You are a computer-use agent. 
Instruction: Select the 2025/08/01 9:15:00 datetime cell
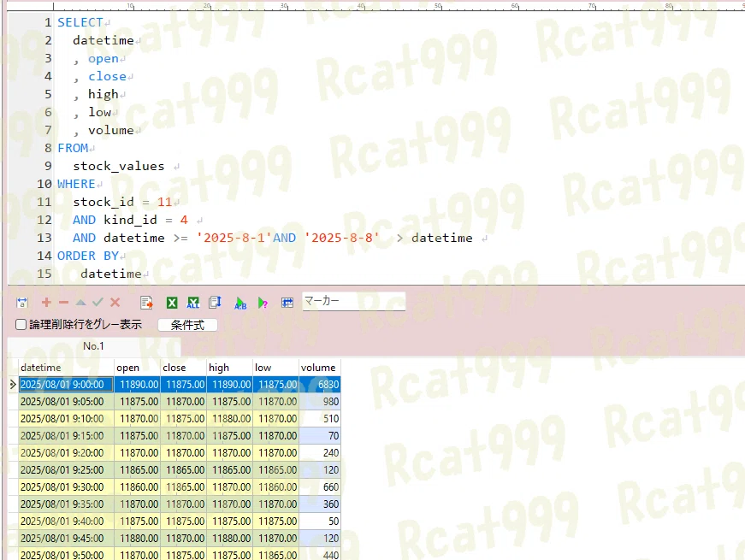pos(66,435)
